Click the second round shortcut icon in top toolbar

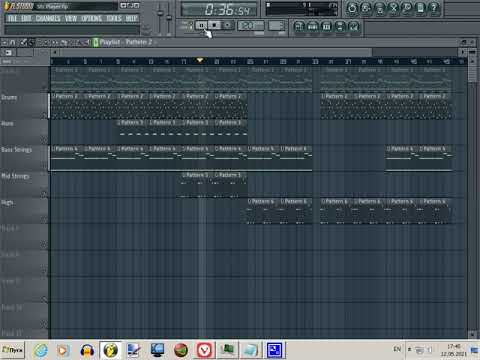(x=366, y=8)
